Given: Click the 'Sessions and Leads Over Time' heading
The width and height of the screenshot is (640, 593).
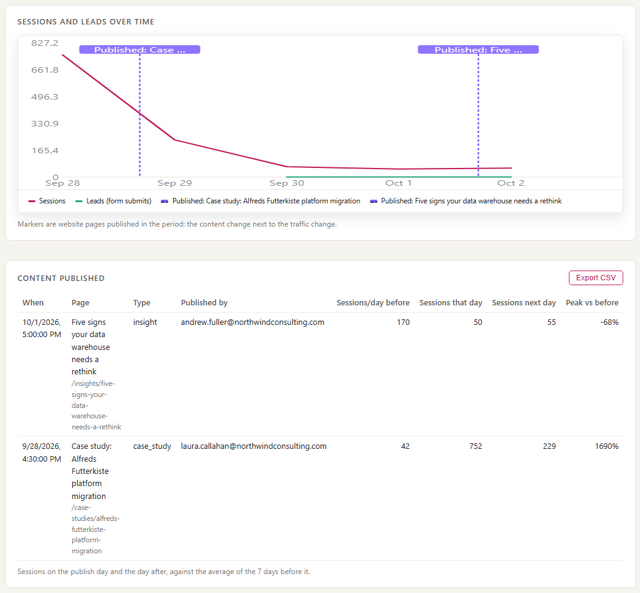Looking at the screenshot, I should (86, 22).
